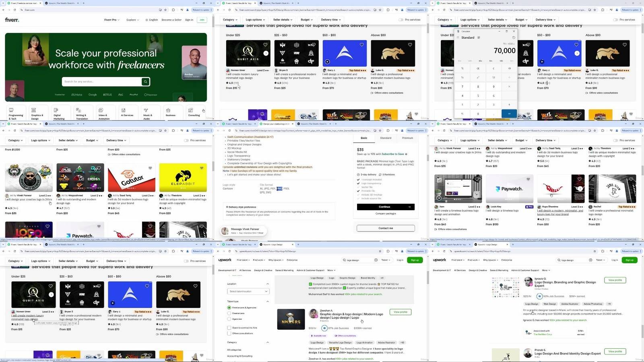Middle-right Fiverr window: favorite the Paywatch gig heart

(x=528, y=179)
